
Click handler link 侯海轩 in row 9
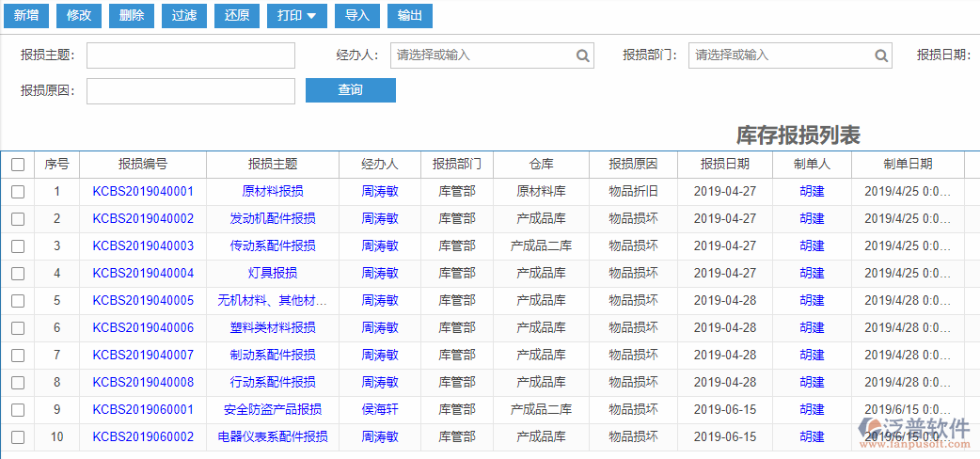coord(380,409)
